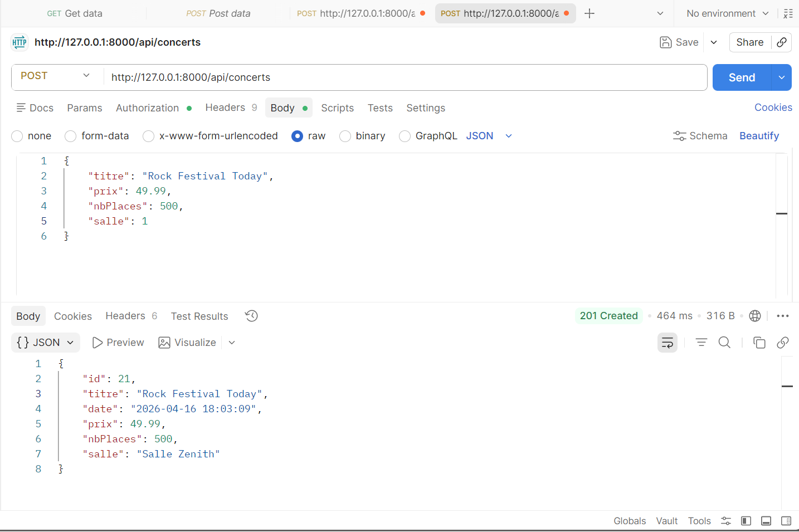Click the copy link icon beside Share

pyautogui.click(x=782, y=42)
